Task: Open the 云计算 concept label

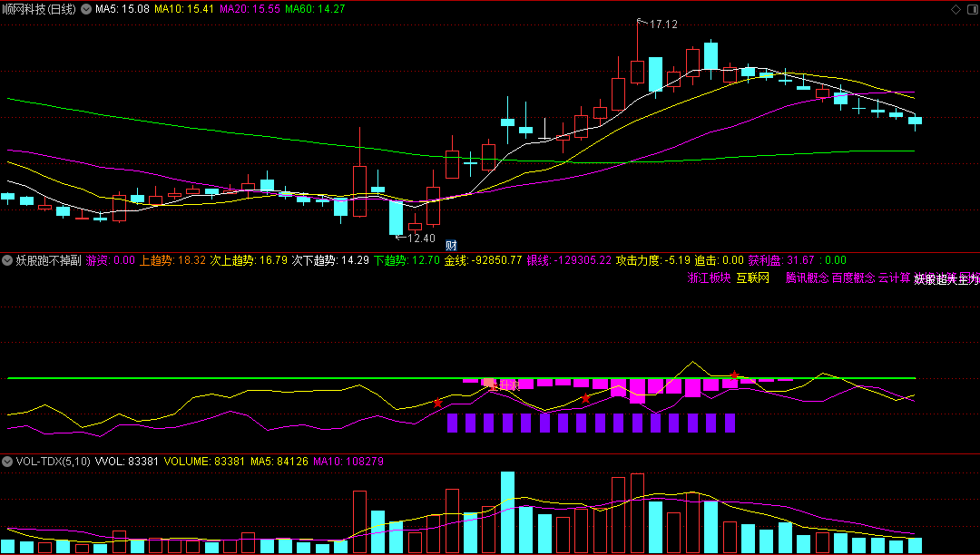Action: (x=895, y=278)
